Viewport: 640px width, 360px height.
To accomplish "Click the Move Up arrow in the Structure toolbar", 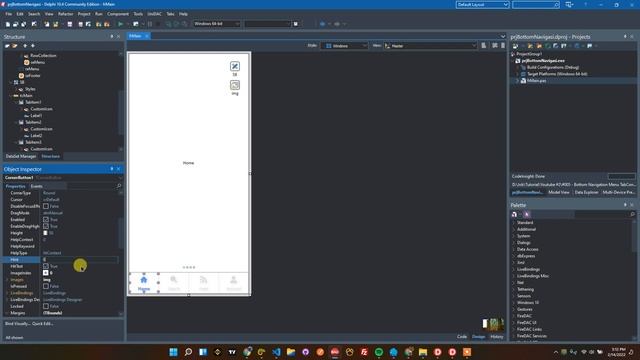I will 25,46.
